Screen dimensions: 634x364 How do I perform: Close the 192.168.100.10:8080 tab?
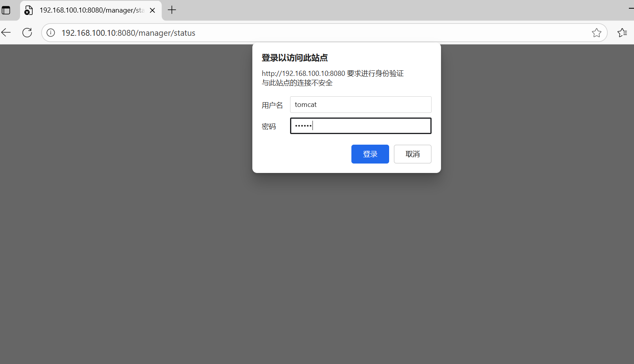153,10
